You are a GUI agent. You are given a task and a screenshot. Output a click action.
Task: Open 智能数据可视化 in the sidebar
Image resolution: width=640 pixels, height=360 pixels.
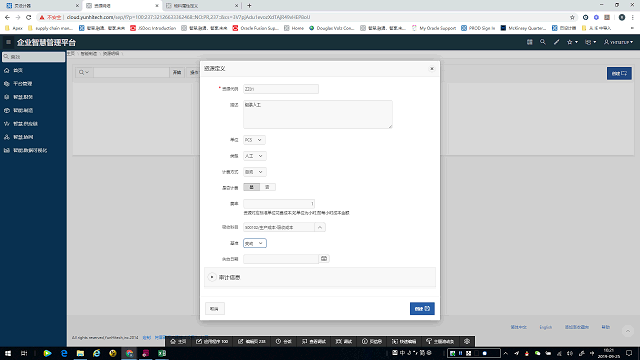[x=30, y=151]
